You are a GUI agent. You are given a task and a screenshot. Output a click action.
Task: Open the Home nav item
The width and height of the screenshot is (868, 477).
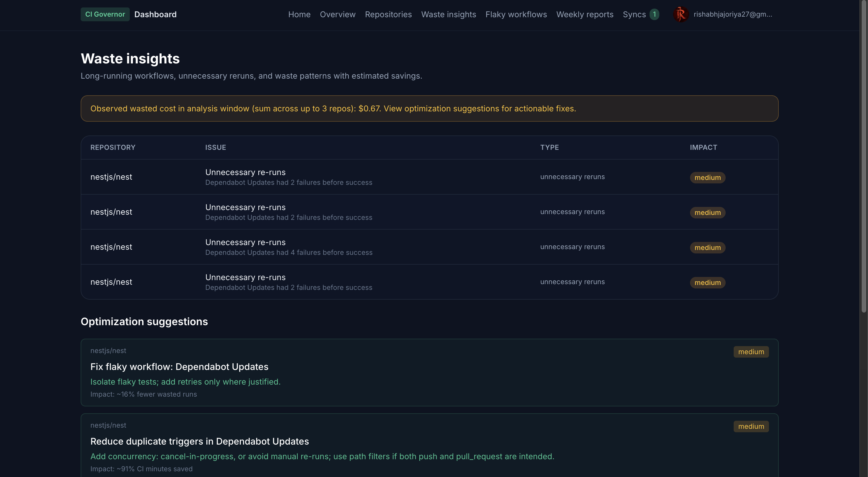(x=299, y=14)
